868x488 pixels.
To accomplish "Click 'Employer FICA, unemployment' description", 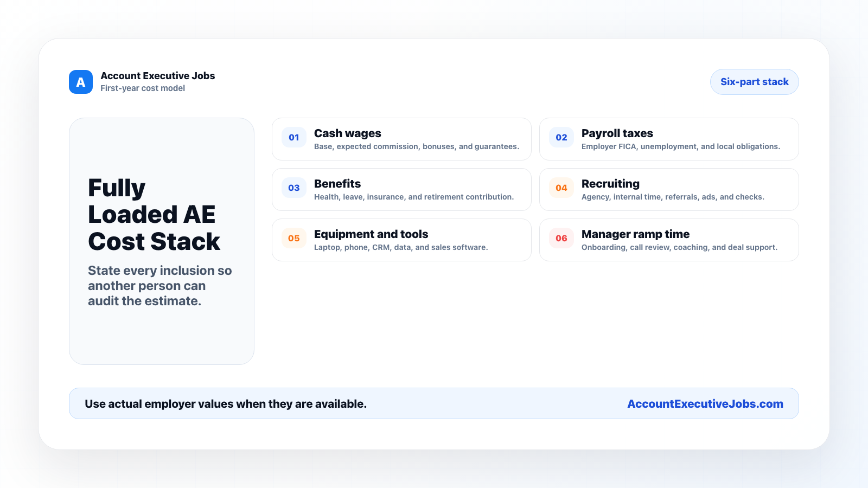I will tap(681, 146).
